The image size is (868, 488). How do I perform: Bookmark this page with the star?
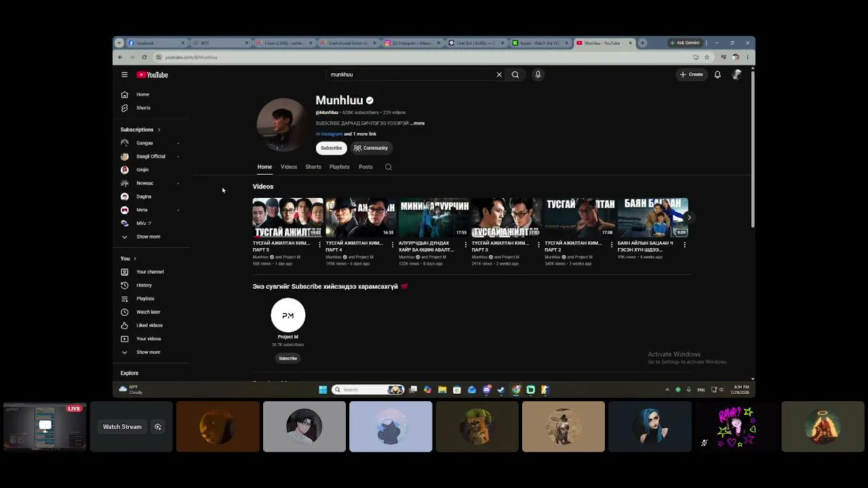pos(707,57)
